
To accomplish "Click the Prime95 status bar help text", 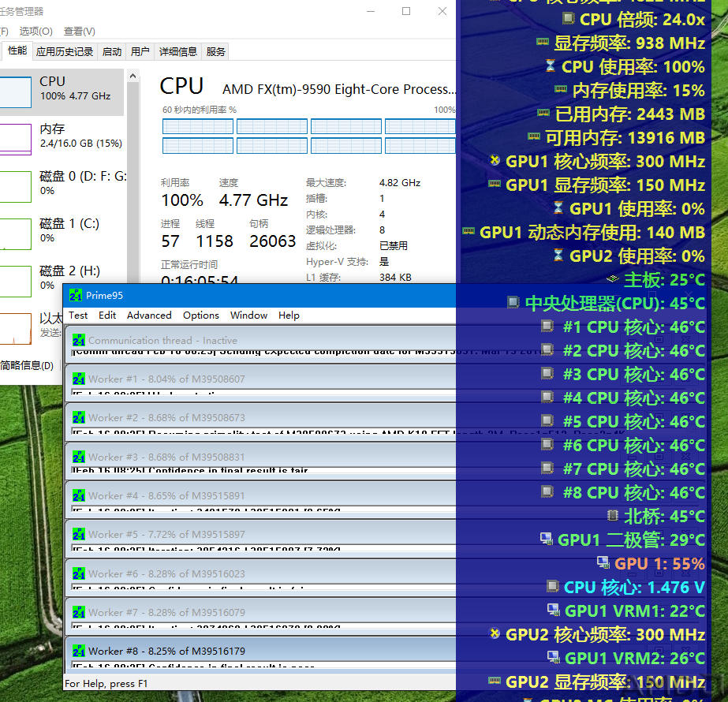I will (x=106, y=683).
